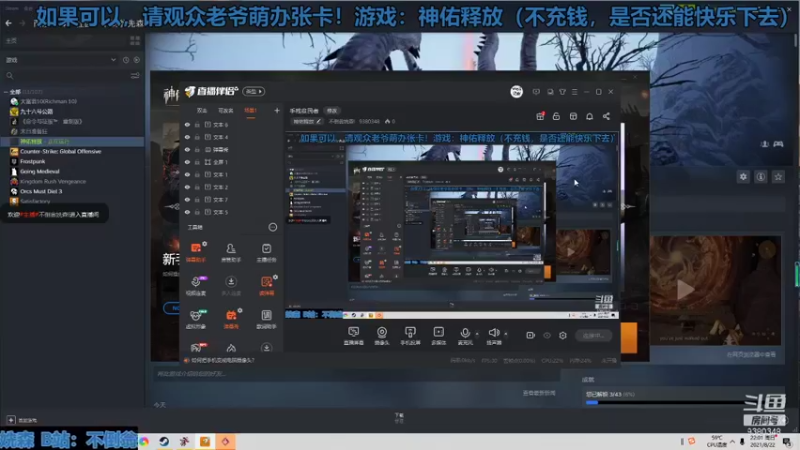Open the 房管助手 tool icon

(x=231, y=252)
